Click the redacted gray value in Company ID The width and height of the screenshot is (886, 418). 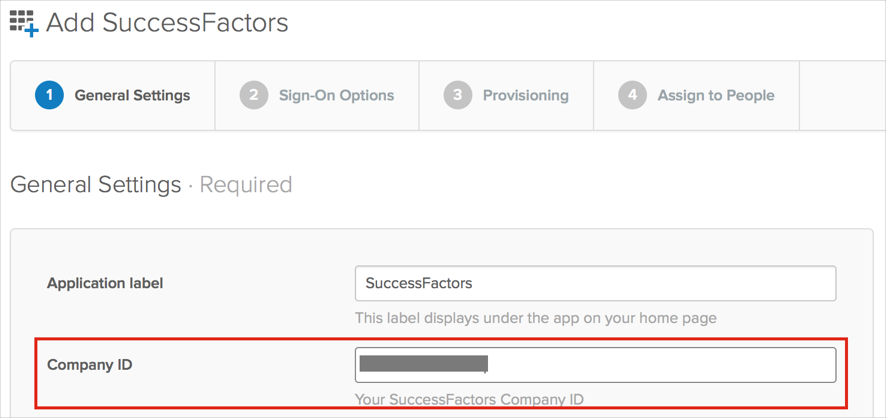click(423, 364)
